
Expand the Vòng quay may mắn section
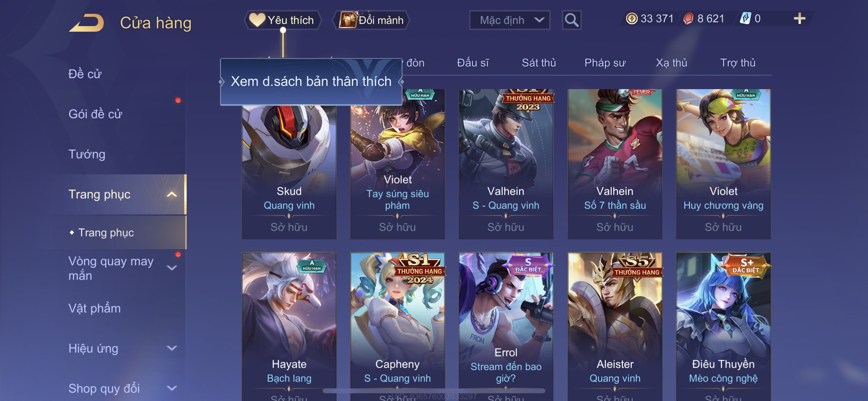tap(172, 268)
